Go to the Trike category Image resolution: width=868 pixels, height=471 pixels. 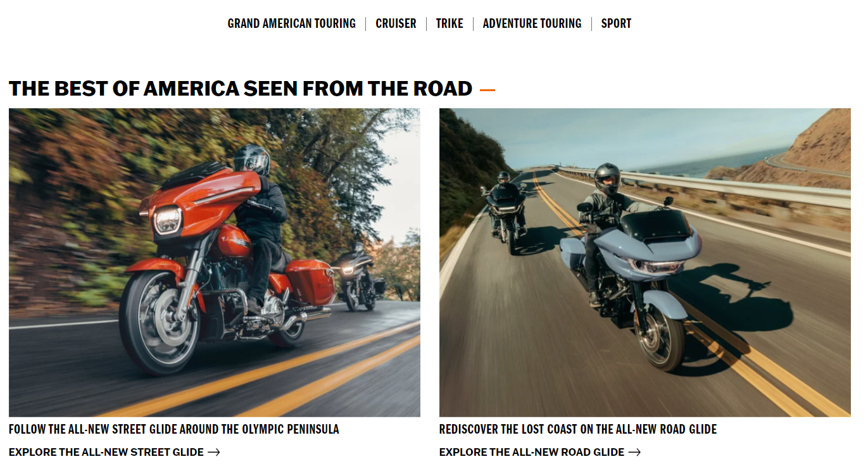click(x=450, y=23)
